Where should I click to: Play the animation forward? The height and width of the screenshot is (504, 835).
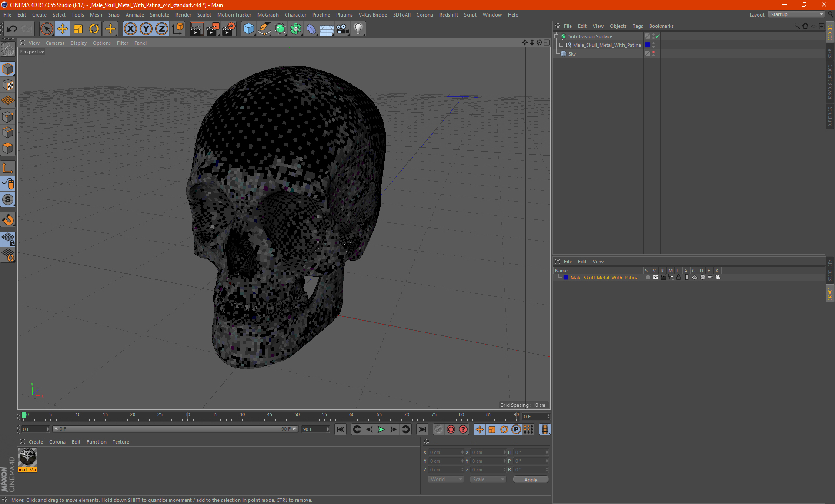click(381, 429)
